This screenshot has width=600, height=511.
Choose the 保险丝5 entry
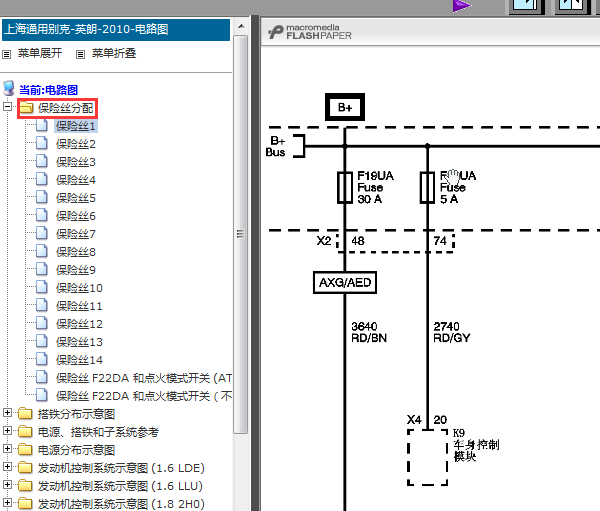pyautogui.click(x=76, y=198)
